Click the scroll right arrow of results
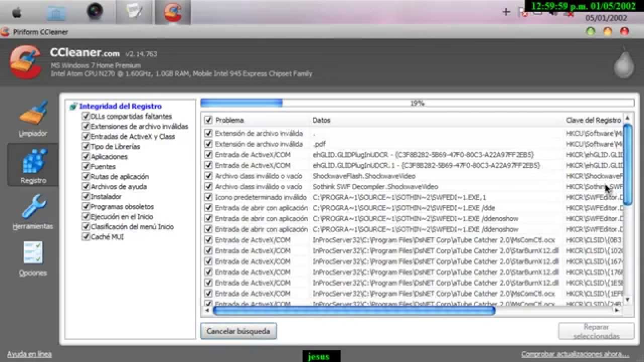The width and height of the screenshot is (644, 362). coord(617,311)
